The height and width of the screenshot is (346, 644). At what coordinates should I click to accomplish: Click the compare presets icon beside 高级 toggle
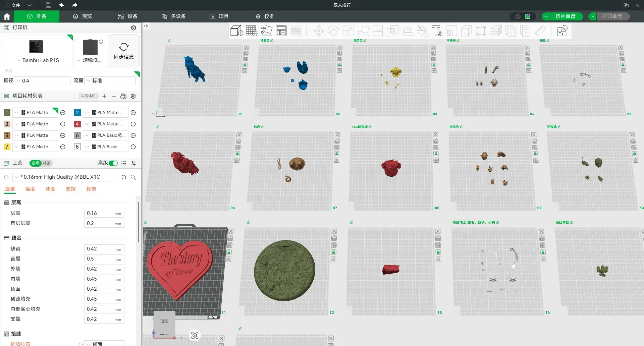click(x=133, y=163)
